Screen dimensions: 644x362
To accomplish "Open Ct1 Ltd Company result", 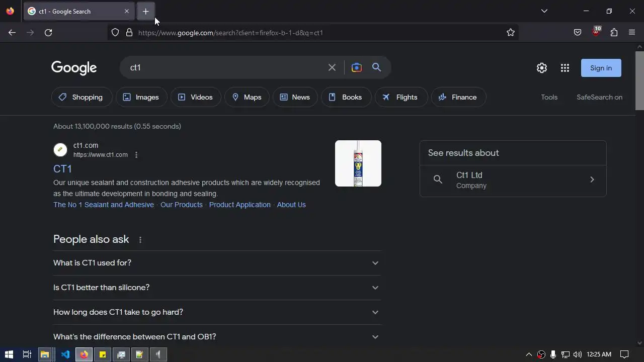I will 513,180.
